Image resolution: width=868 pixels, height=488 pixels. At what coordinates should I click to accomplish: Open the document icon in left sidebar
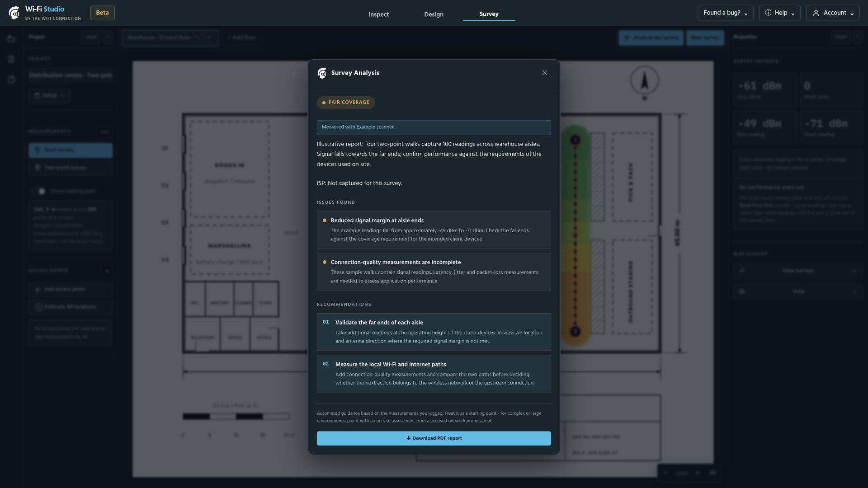11,59
